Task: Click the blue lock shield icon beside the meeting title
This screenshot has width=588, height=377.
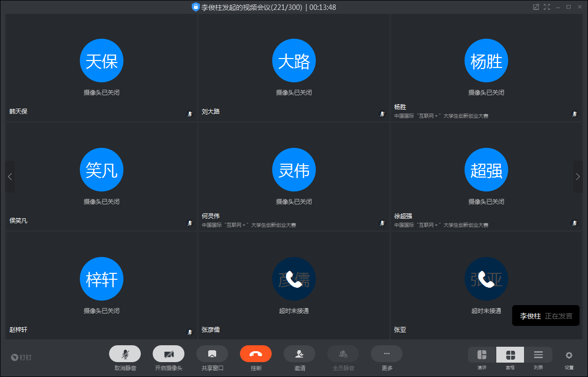Action: click(196, 7)
